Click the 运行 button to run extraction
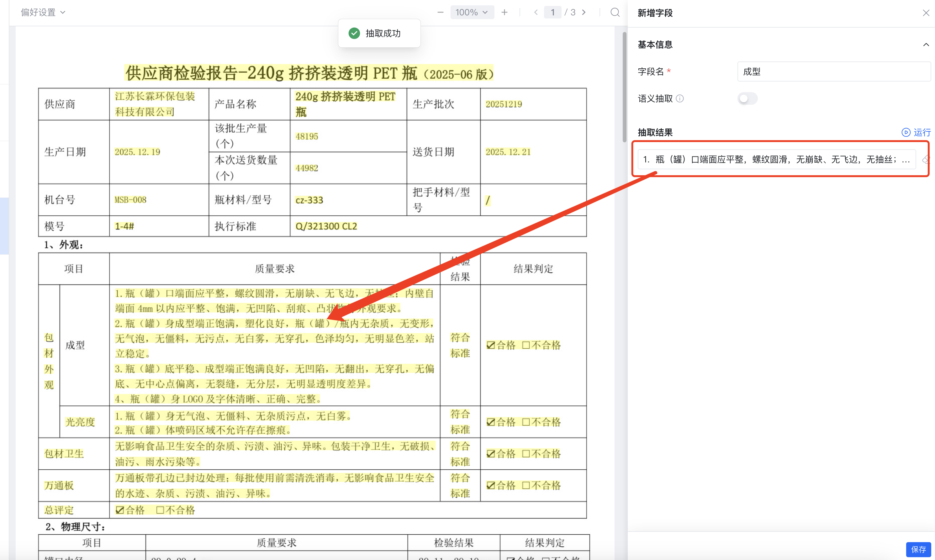The height and width of the screenshot is (560, 935). [916, 132]
